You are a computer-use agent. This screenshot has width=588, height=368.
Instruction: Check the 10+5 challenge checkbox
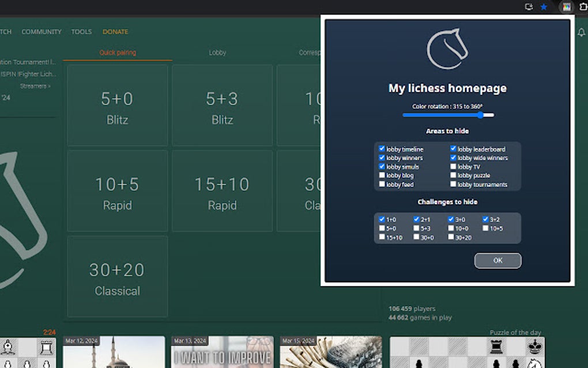click(x=485, y=228)
